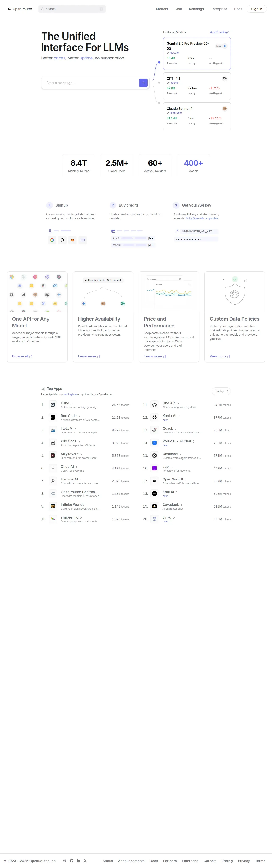
Task: Open the Privacy footer link
Action: 244,861
